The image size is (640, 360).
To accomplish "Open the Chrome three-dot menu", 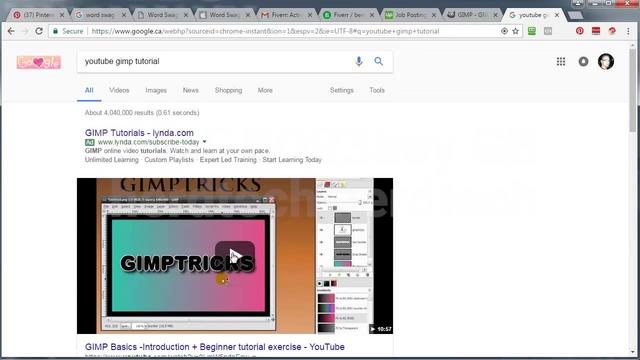I will pos(628,31).
